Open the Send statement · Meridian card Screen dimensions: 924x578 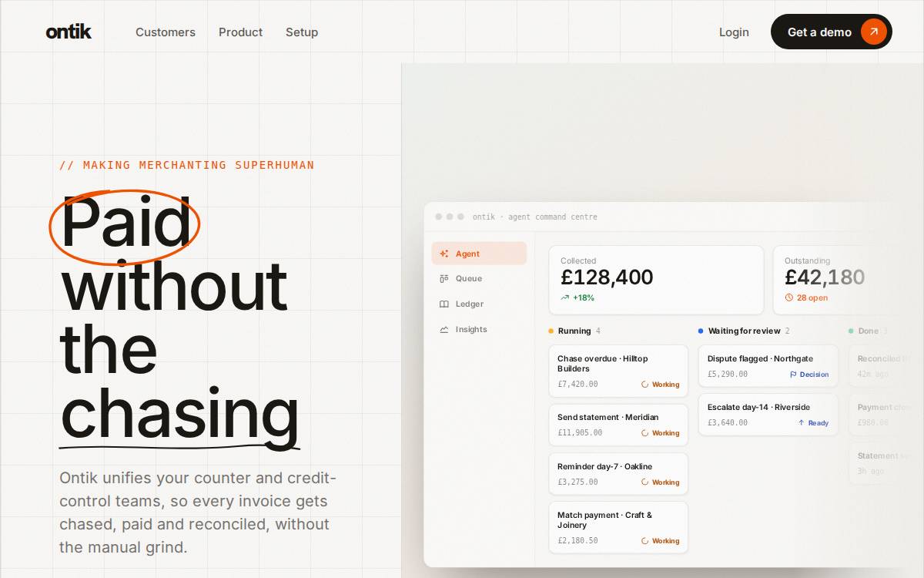(x=618, y=425)
